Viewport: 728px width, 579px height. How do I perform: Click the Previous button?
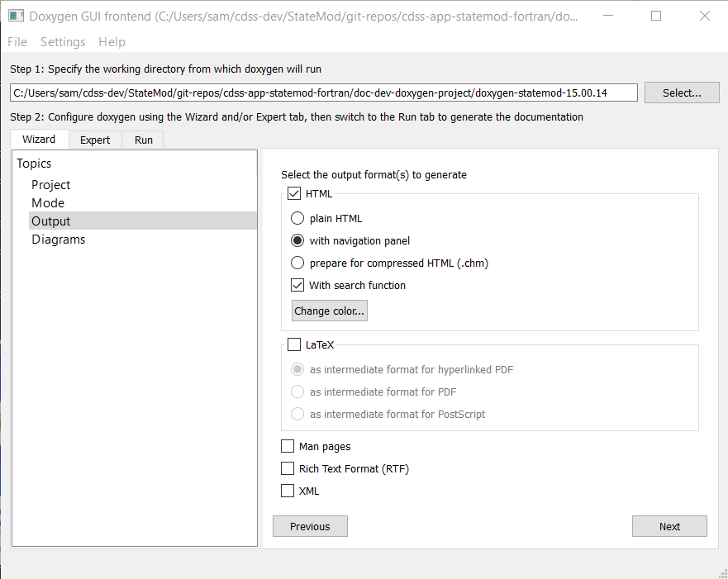pos(310,526)
